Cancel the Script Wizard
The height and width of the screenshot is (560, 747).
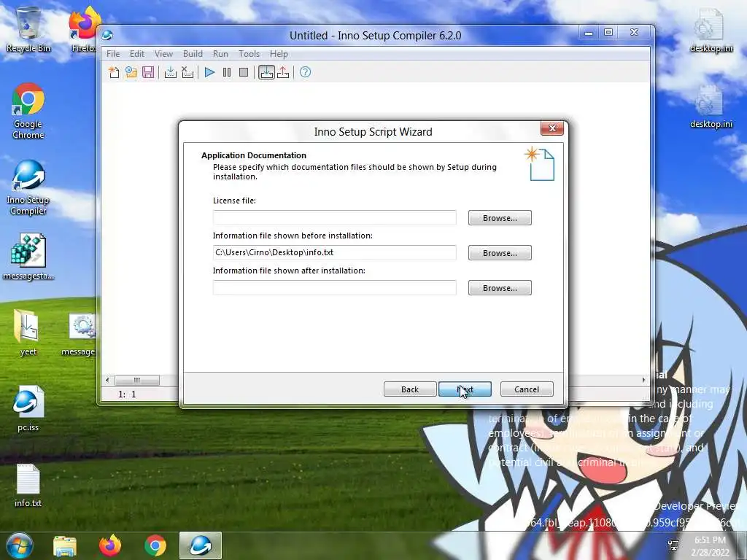tap(527, 389)
